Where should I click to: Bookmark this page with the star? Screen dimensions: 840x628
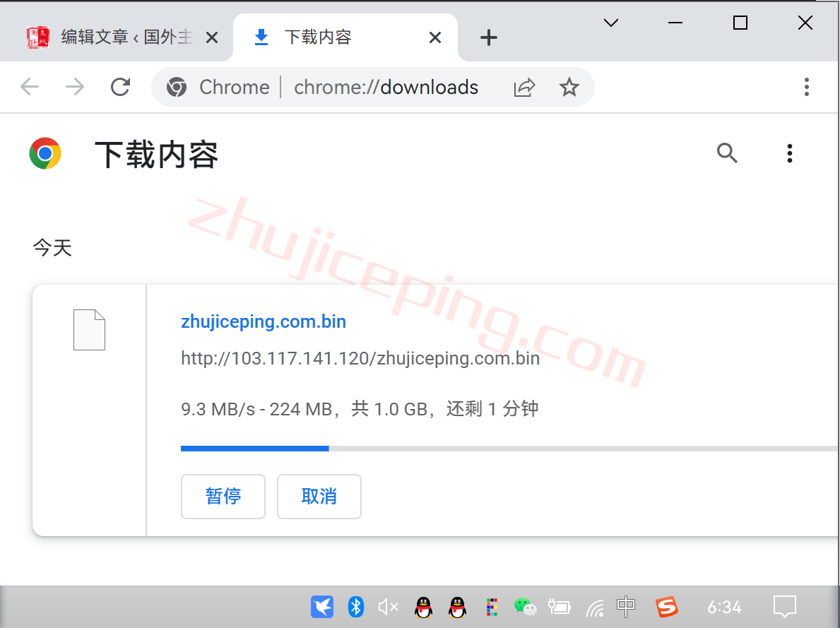coord(569,87)
